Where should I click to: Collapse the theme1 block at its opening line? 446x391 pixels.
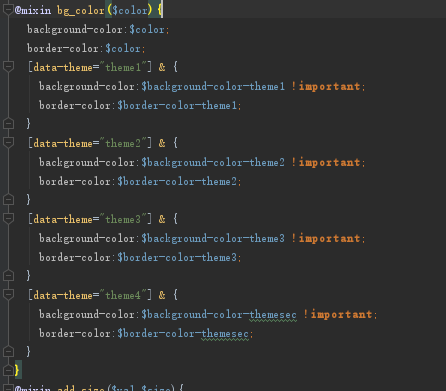(x=8, y=66)
